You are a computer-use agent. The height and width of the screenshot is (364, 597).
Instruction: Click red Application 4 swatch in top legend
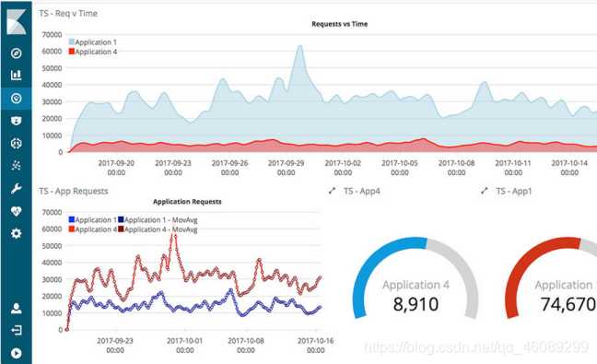point(72,52)
